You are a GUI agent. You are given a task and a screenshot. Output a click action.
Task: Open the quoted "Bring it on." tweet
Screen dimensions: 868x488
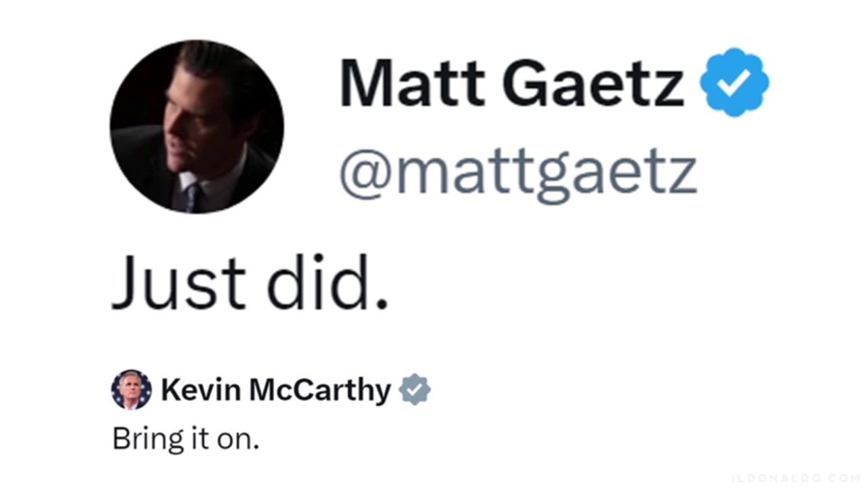click(x=186, y=439)
